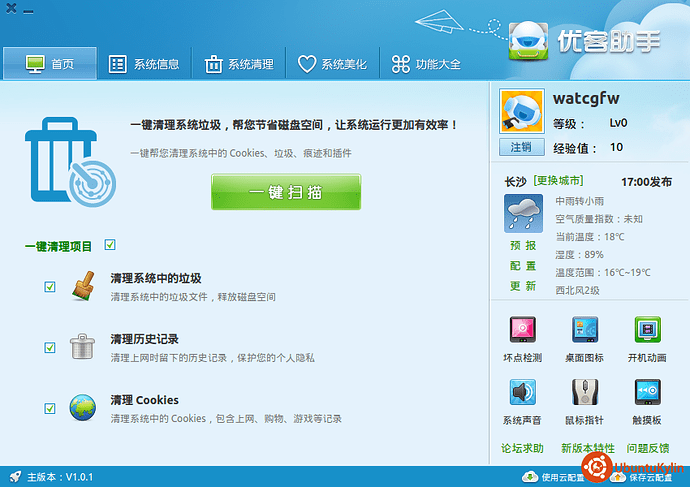Open the 桌面图标 desktop icon tool
690x487 pixels.
584,339
